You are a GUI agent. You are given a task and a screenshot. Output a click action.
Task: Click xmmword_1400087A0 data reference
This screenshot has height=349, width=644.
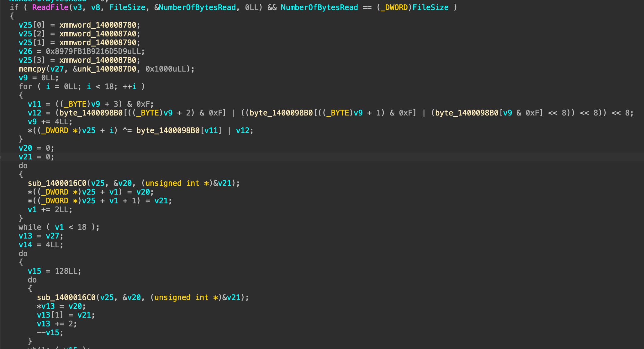pos(98,34)
